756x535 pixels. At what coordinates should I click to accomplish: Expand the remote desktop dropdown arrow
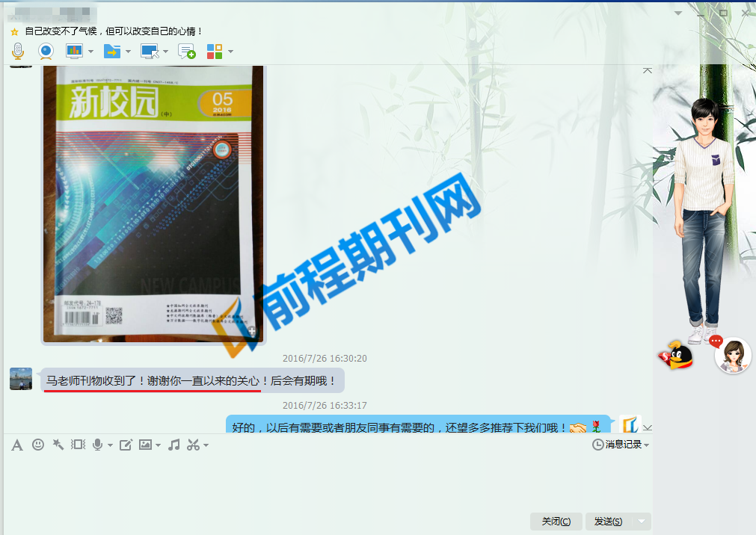[165, 52]
